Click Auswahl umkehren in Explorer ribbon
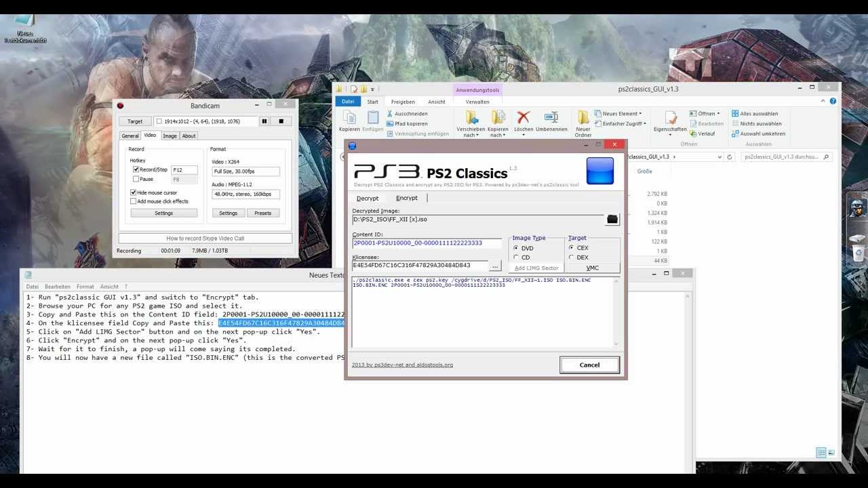 758,134
